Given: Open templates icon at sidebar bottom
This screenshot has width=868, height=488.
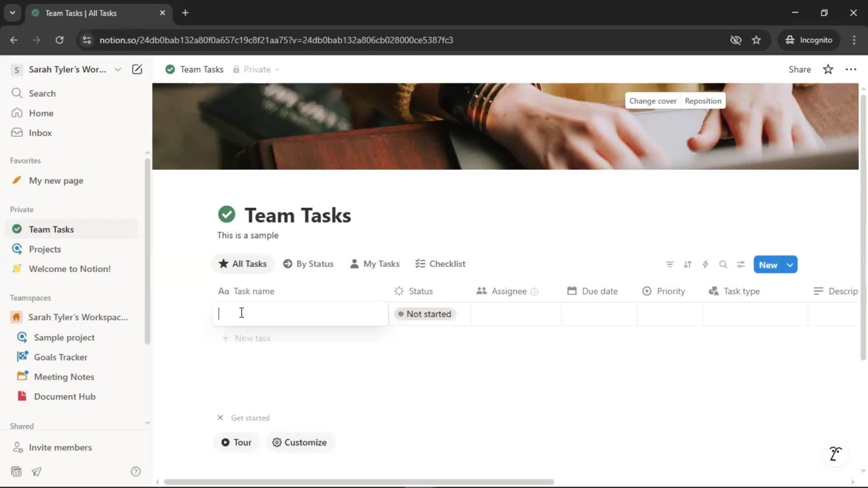Looking at the screenshot, I should (16, 472).
